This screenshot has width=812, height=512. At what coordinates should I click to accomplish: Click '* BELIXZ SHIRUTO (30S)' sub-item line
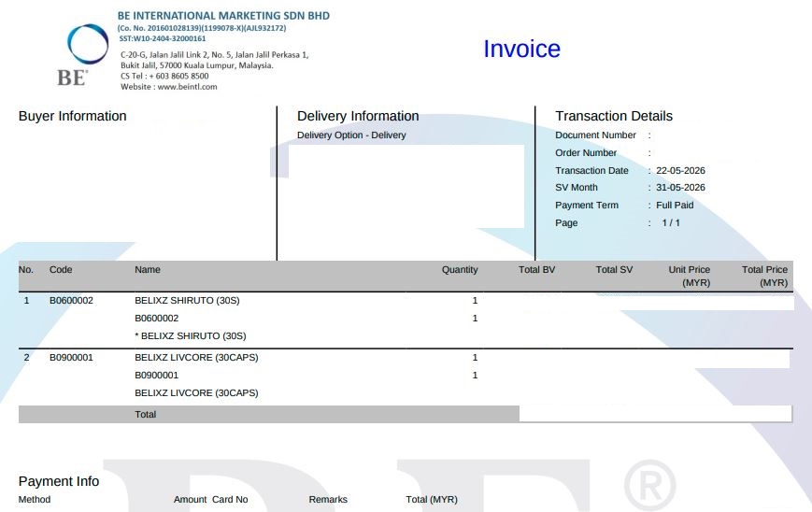pyautogui.click(x=190, y=336)
